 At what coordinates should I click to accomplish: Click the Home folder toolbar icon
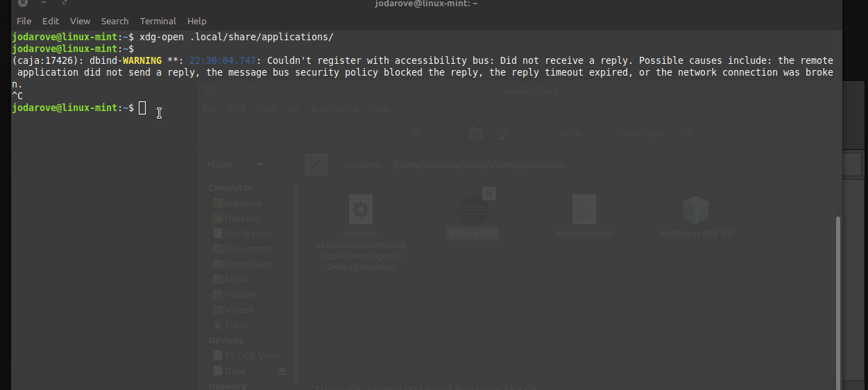pyautogui.click(x=475, y=133)
